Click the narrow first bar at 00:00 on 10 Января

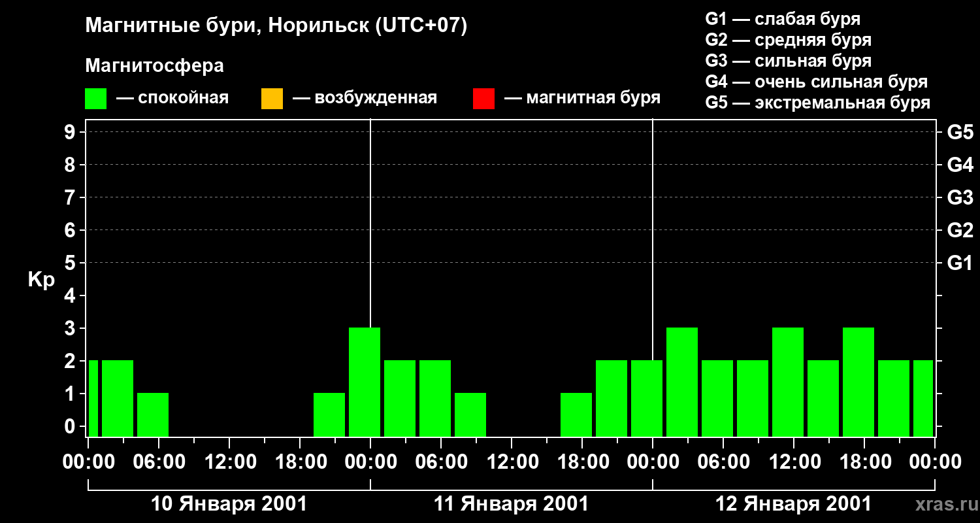pyautogui.click(x=93, y=398)
